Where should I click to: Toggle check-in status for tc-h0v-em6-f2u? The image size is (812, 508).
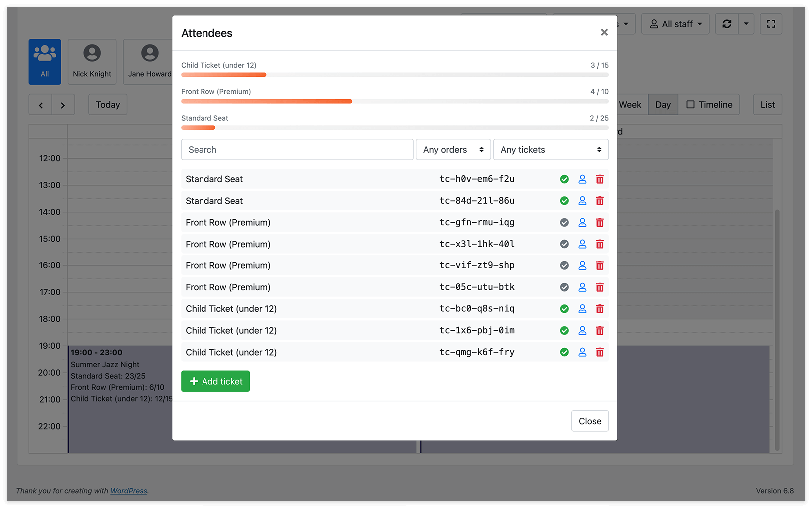coord(564,179)
